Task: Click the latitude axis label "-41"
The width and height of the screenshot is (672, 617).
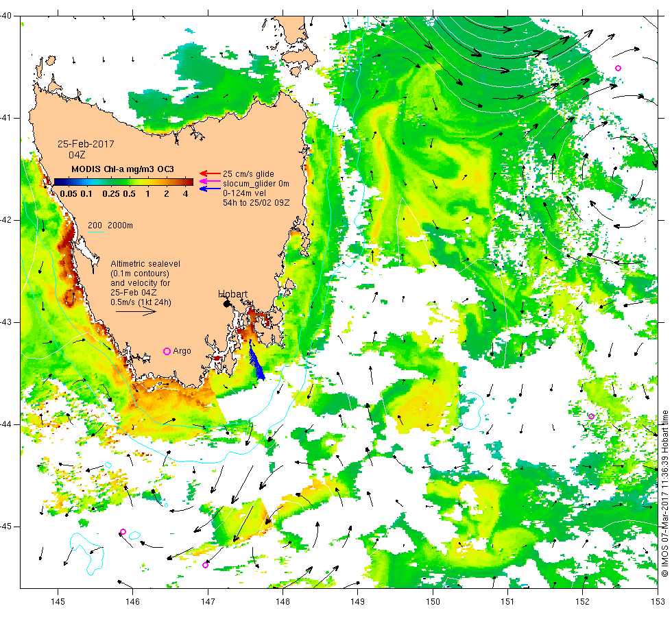Action: click(x=6, y=118)
